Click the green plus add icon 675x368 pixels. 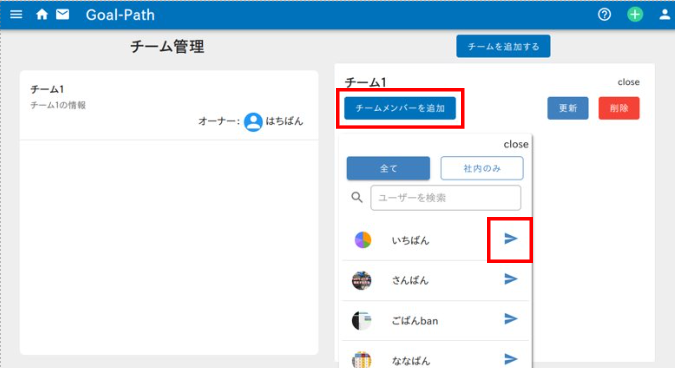point(635,15)
